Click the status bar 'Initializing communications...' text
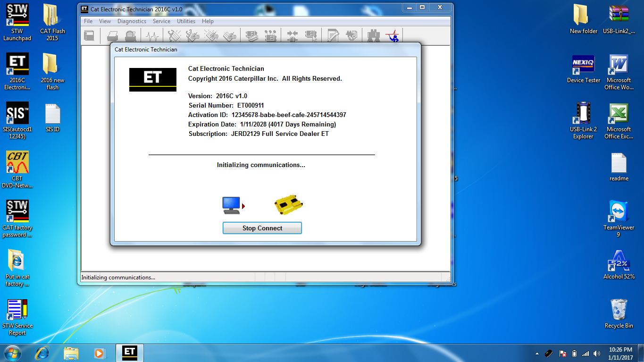 click(x=118, y=278)
